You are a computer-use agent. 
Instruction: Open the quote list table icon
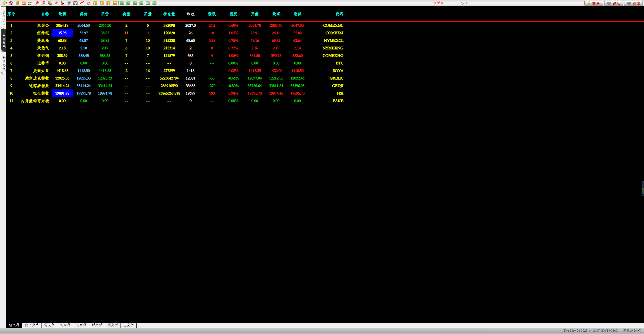75,3
